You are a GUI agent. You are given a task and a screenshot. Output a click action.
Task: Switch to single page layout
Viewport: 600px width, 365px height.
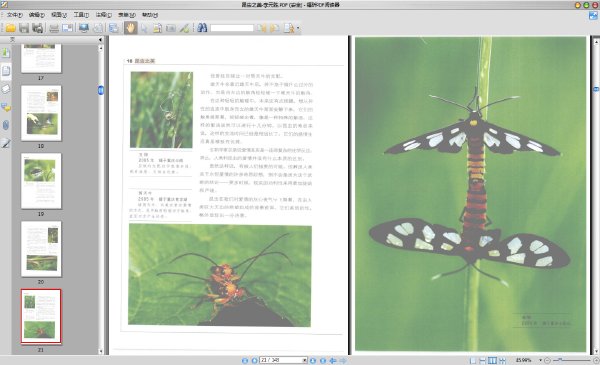pyautogui.click(x=473, y=360)
